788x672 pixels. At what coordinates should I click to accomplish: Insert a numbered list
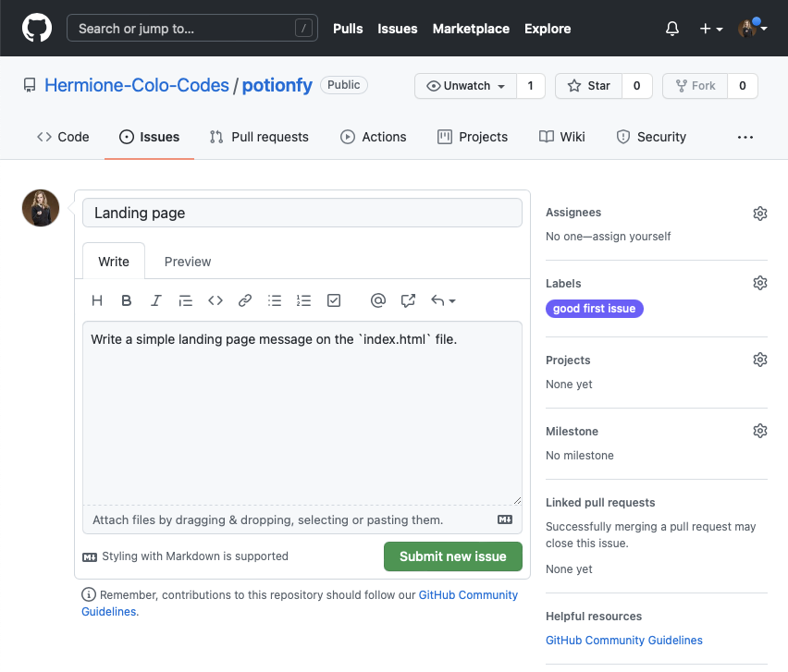coord(303,300)
